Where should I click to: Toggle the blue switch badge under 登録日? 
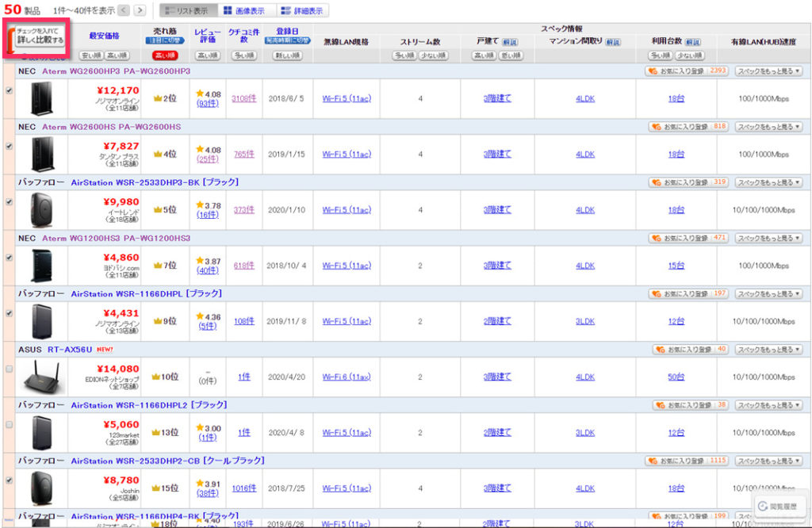click(287, 40)
